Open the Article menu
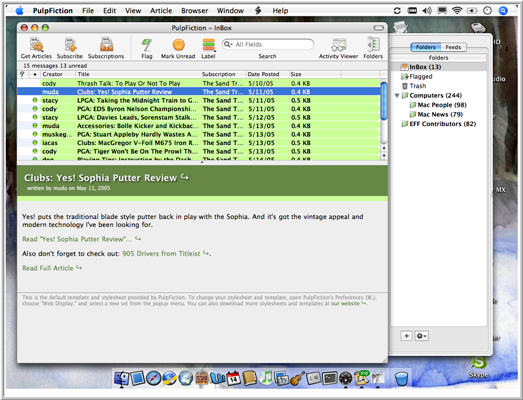This screenshot has width=523, height=400. tap(161, 11)
